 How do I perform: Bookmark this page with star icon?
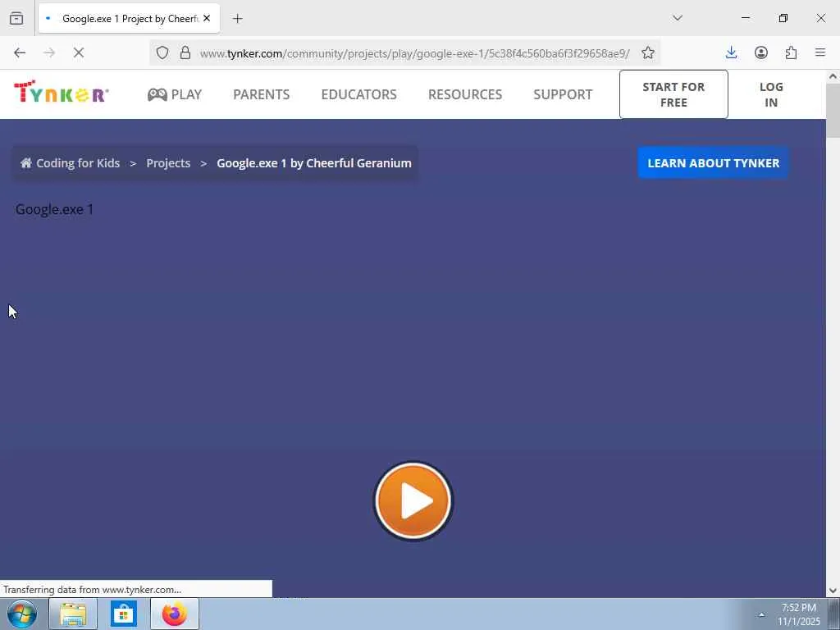click(648, 52)
